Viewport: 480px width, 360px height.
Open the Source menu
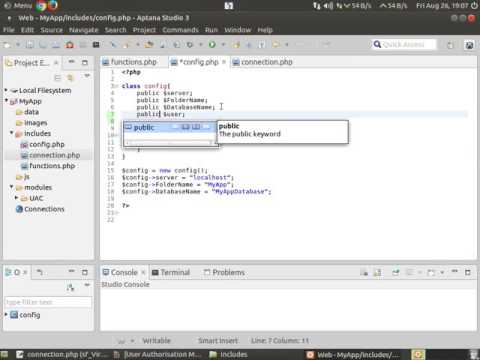(52, 30)
